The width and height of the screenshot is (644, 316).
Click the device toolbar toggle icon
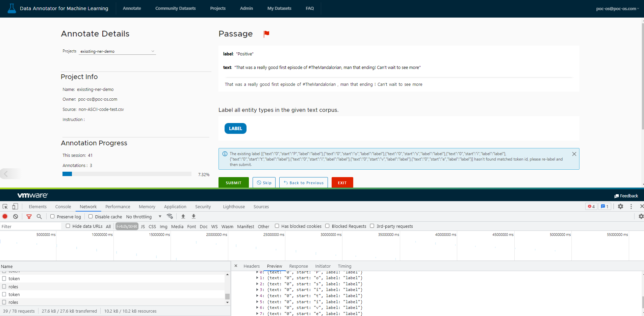tap(15, 206)
